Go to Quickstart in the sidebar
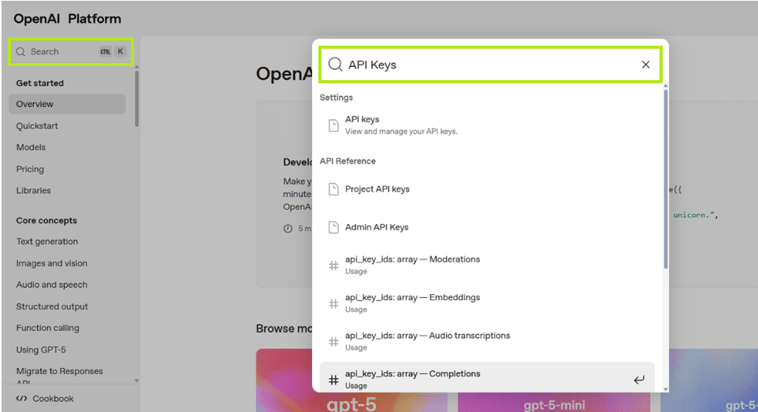This screenshot has width=758, height=412. [x=37, y=126]
